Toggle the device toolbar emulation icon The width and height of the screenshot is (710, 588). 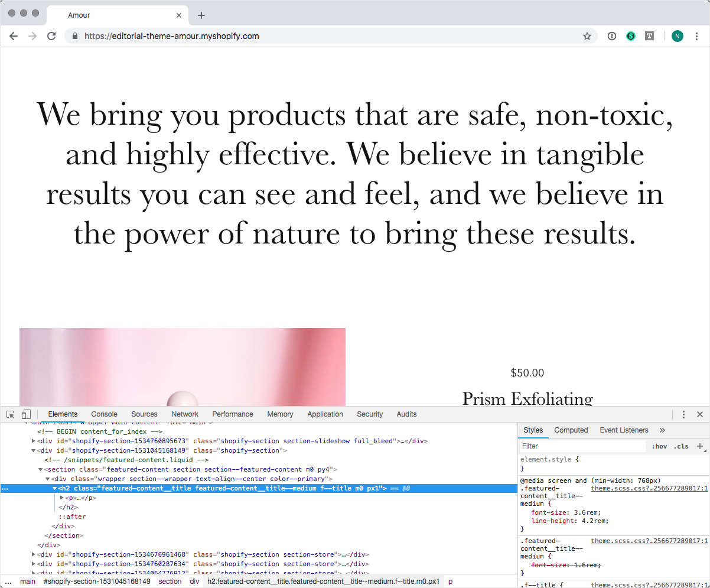(25, 414)
